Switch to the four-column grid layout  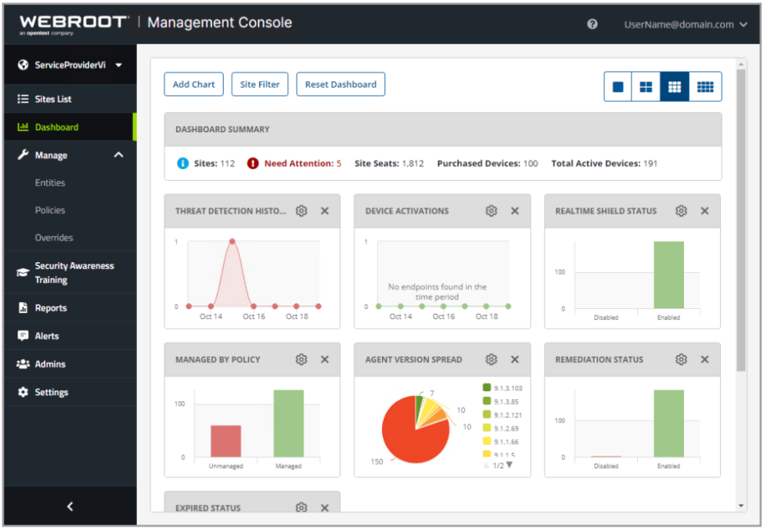click(704, 86)
